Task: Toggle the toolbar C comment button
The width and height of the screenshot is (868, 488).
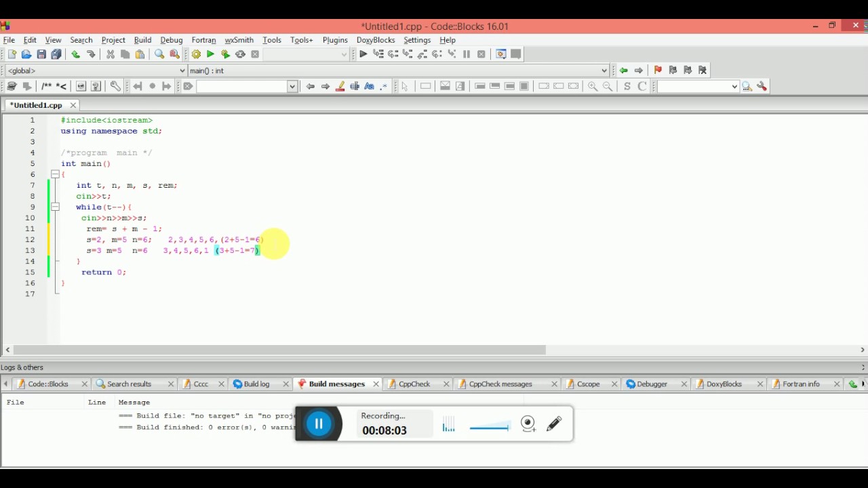Action: [642, 86]
